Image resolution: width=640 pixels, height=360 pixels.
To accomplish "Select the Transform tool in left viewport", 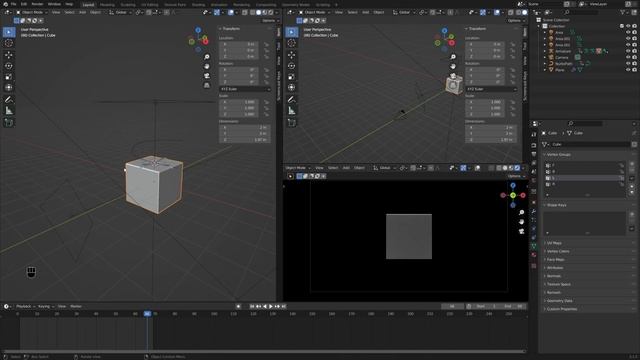I will [x=9, y=87].
